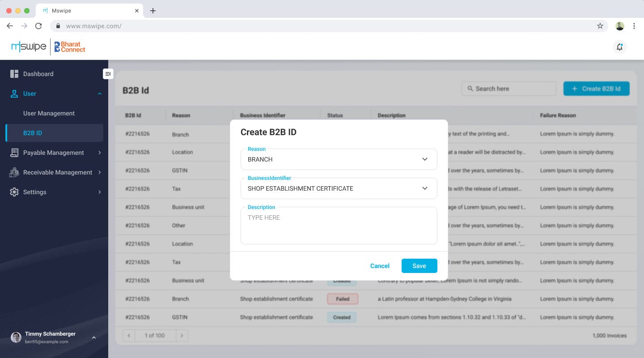Click the Dashboard grid icon
Image resolution: width=644 pixels, height=358 pixels.
tap(14, 74)
